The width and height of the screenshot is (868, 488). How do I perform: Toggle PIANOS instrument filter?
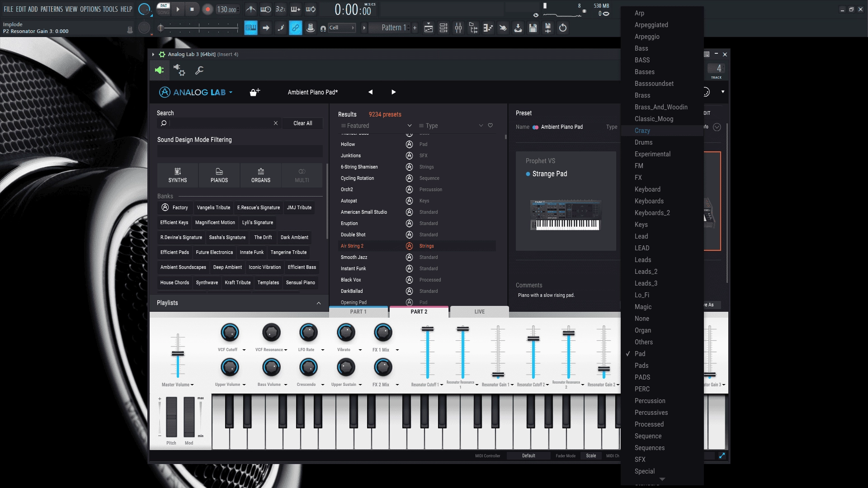click(219, 175)
